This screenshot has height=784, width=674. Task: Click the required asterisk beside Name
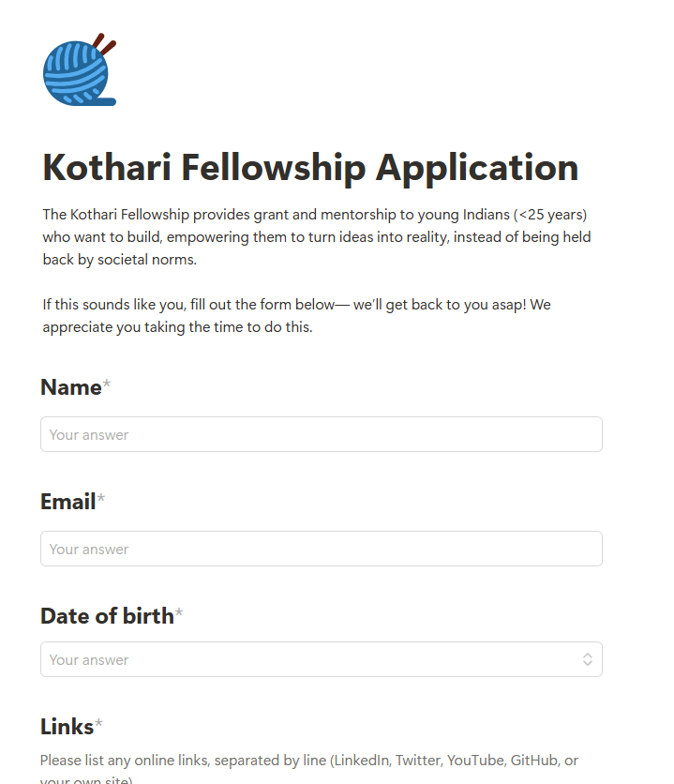click(x=107, y=386)
